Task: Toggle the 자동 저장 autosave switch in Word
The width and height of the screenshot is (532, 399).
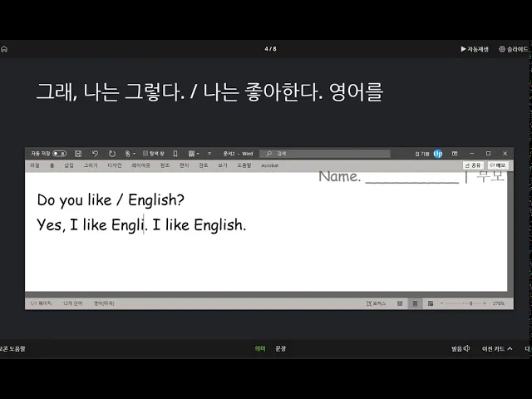Action: [59, 154]
